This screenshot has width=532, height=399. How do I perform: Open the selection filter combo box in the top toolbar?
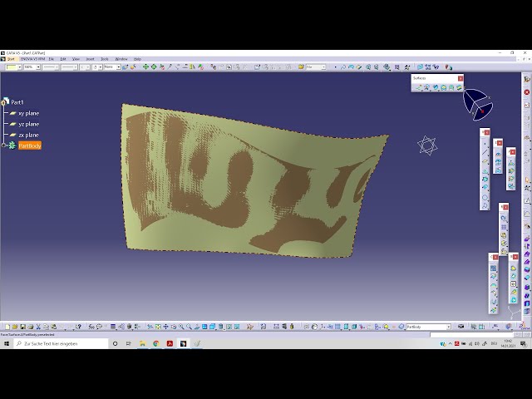(x=316, y=67)
